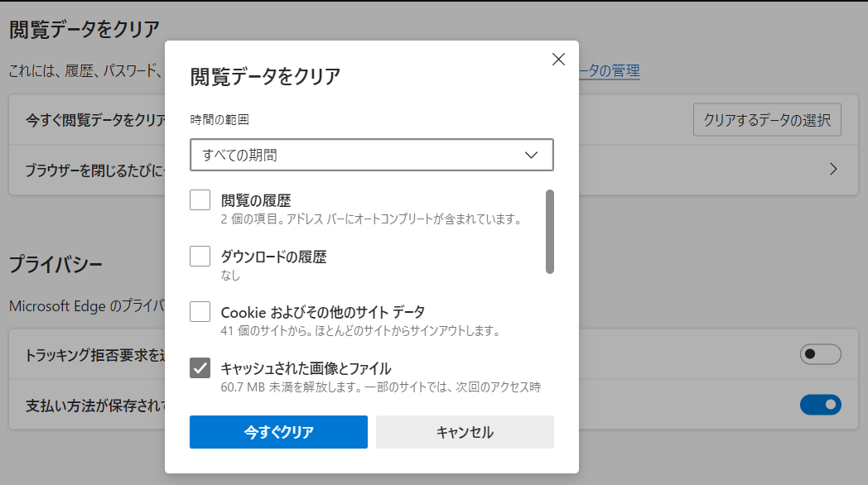This screenshot has height=485, width=868.
Task: Click the キャンセル button
Action: (464, 432)
